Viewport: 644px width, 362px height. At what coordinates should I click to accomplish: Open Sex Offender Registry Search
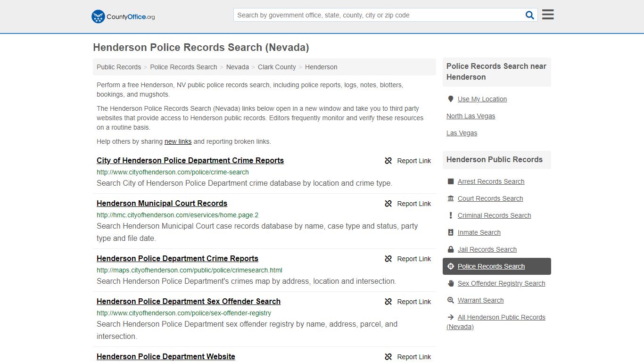point(501,283)
